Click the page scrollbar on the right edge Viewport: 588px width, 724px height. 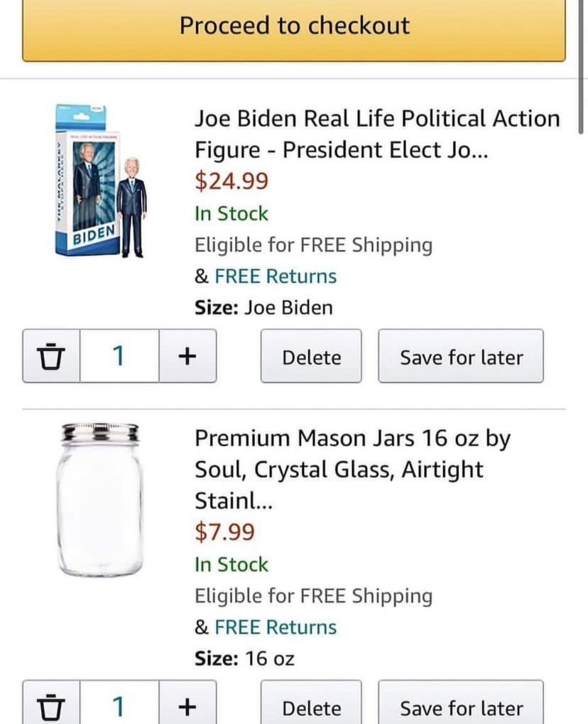click(x=581, y=67)
